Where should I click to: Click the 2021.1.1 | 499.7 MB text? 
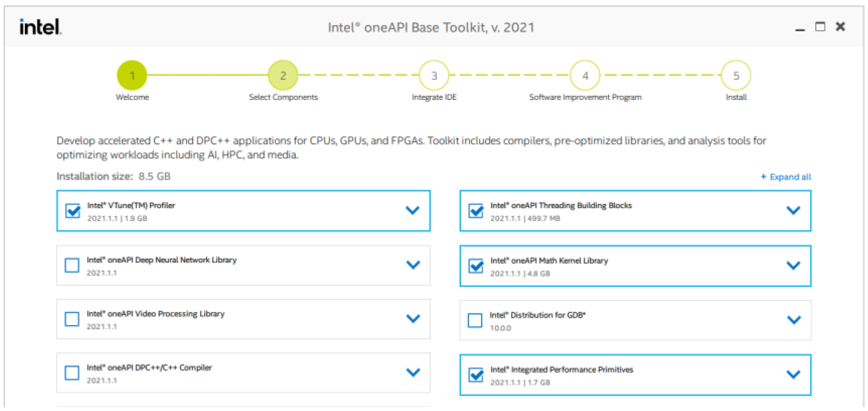(525, 219)
